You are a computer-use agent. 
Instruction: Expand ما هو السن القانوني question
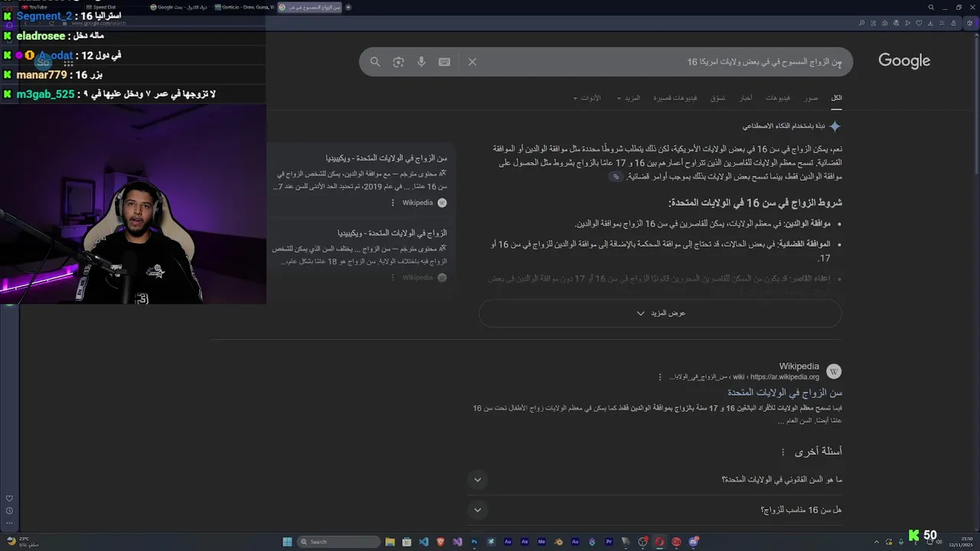[655, 480]
